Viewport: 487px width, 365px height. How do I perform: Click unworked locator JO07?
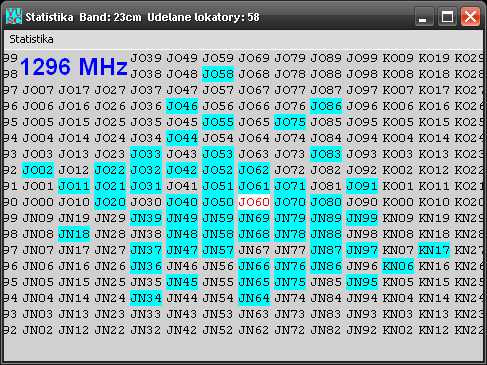(x=38, y=90)
